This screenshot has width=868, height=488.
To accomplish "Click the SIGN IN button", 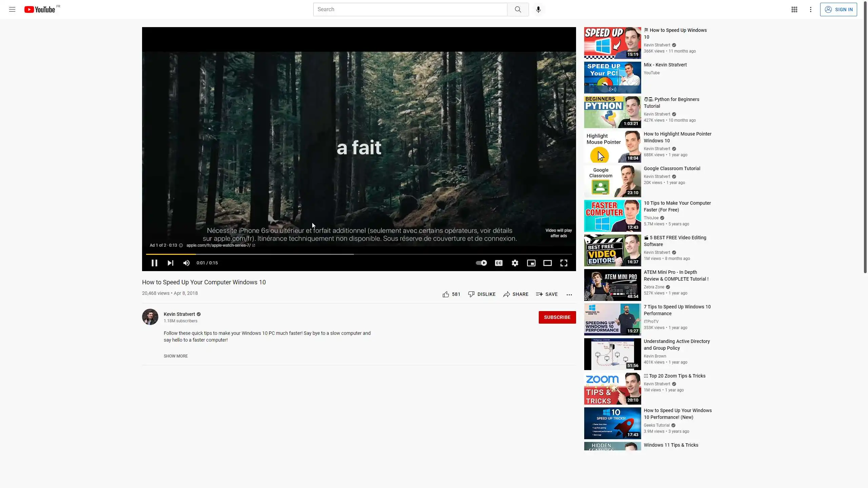I will pyautogui.click(x=838, y=9).
